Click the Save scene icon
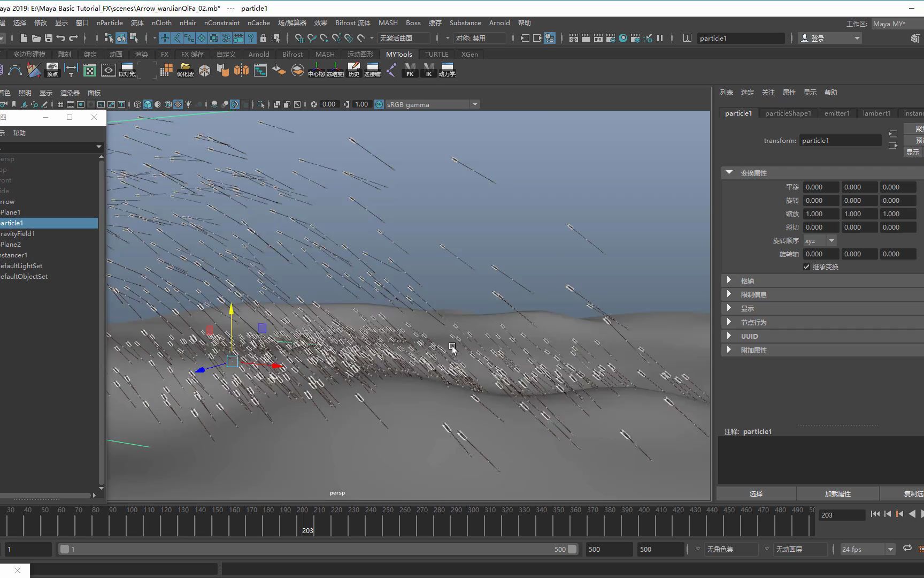 [x=49, y=38]
